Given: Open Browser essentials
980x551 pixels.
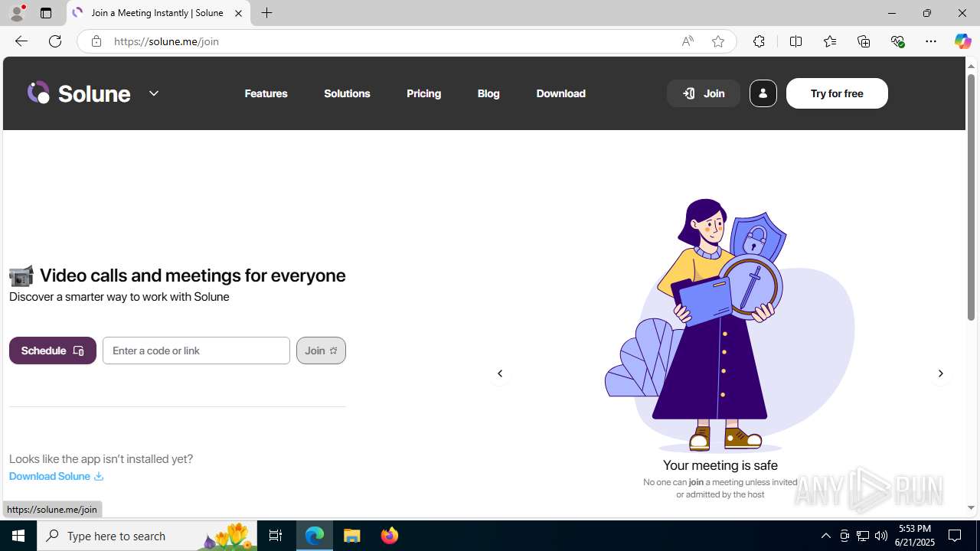Looking at the screenshot, I should pyautogui.click(x=897, y=41).
